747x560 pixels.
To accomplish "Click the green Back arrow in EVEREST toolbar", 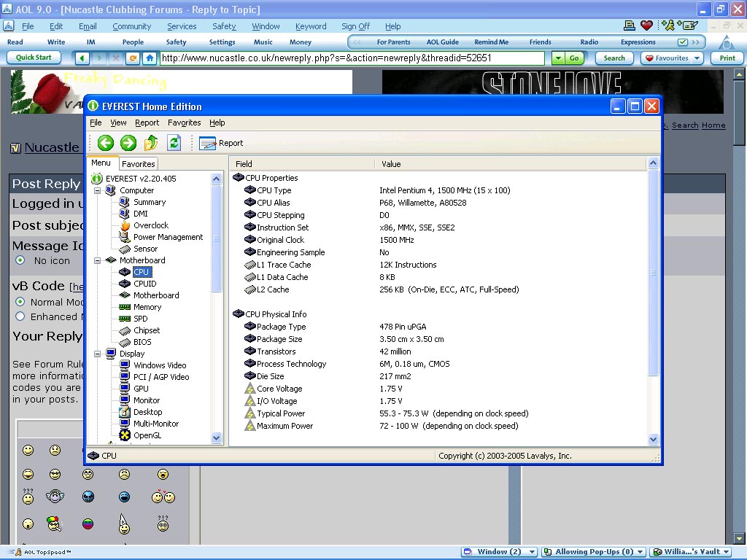I will pos(106,143).
